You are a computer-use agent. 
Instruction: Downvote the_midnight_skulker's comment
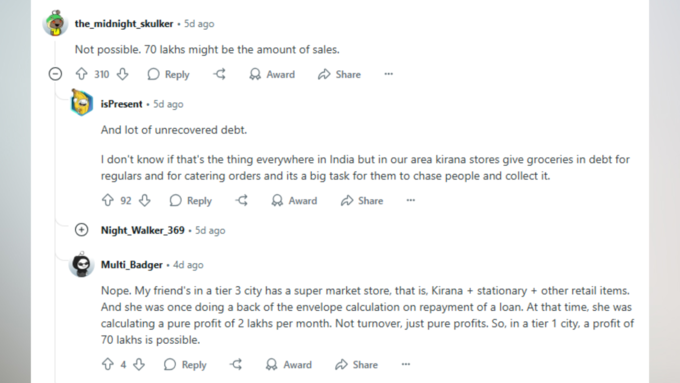(123, 74)
